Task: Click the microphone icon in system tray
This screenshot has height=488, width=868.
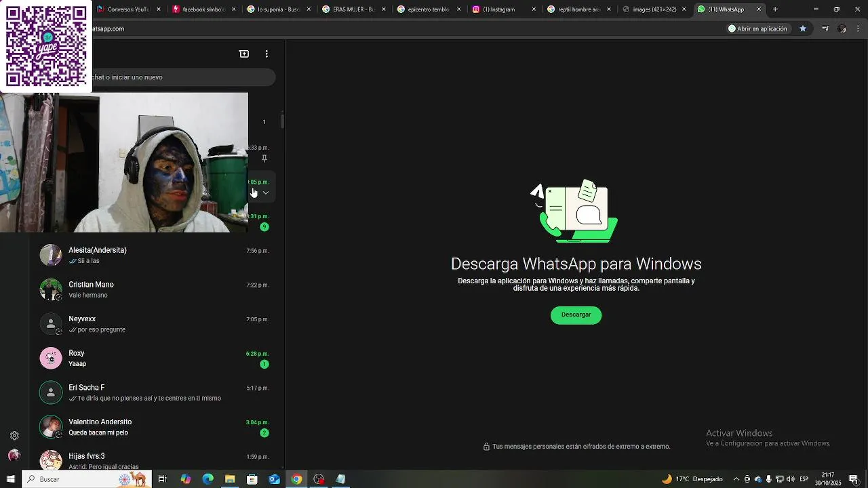Action: click(768, 479)
